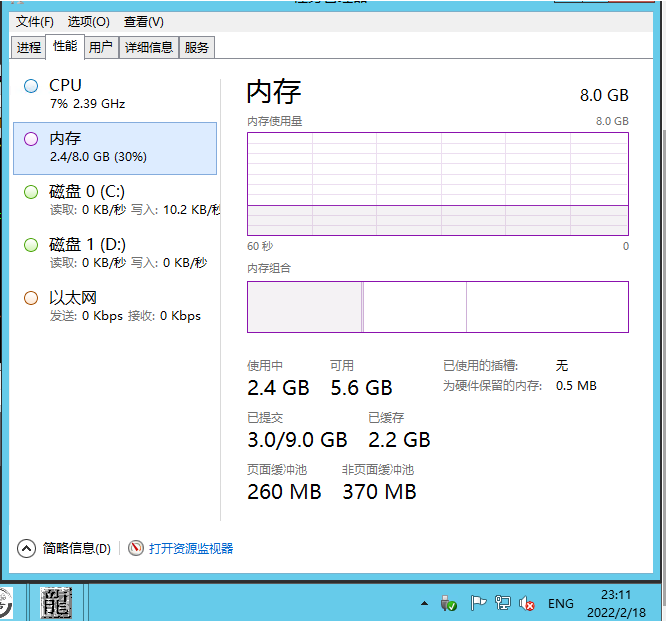This screenshot has width=666, height=621.
Task: Switch to the 服务 tab
Action: click(x=197, y=47)
